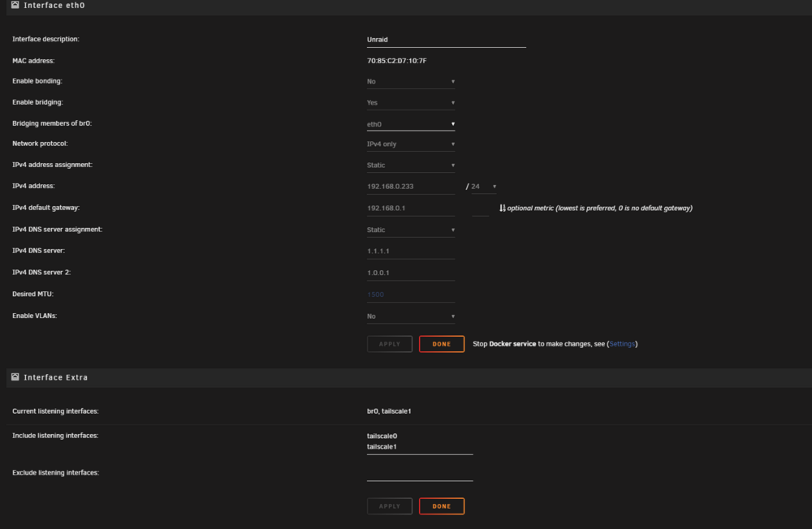The height and width of the screenshot is (529, 812).
Task: Click Done in Interface Extra section
Action: pyautogui.click(x=442, y=506)
